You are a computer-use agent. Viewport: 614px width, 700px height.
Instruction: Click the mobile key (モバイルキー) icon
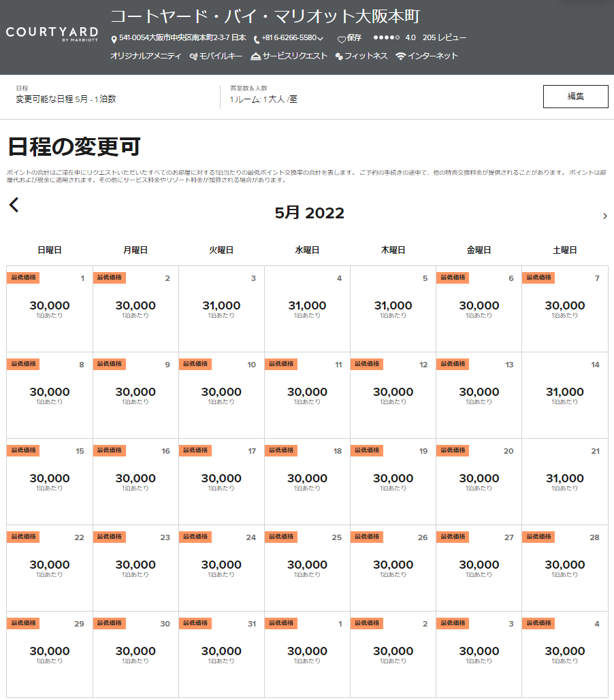(x=193, y=56)
